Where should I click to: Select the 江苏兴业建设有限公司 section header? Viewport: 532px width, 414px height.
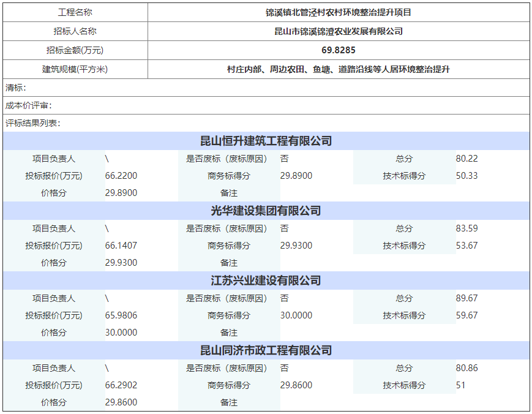266,280
